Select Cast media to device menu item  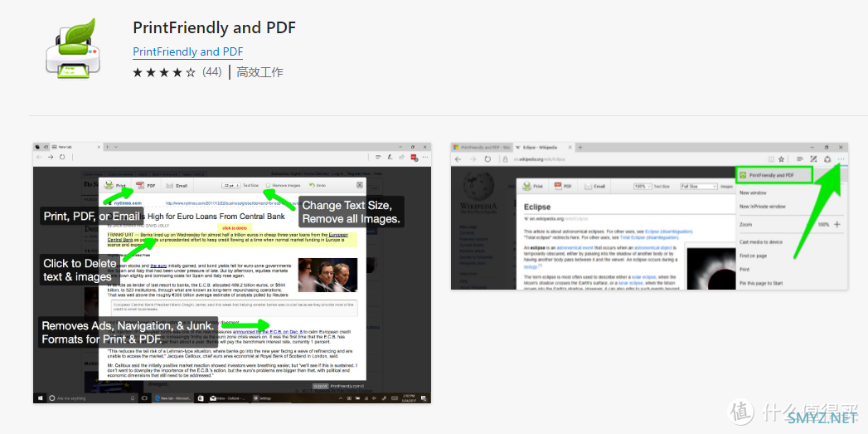pos(761,242)
